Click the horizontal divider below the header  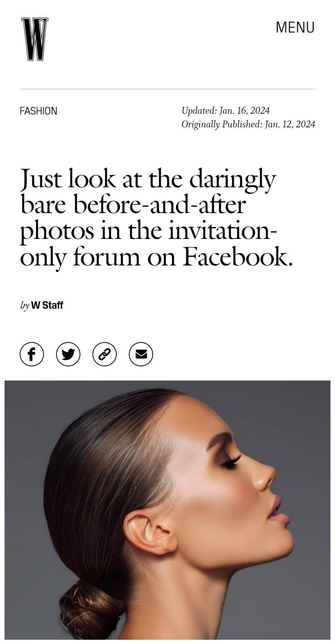click(167, 89)
